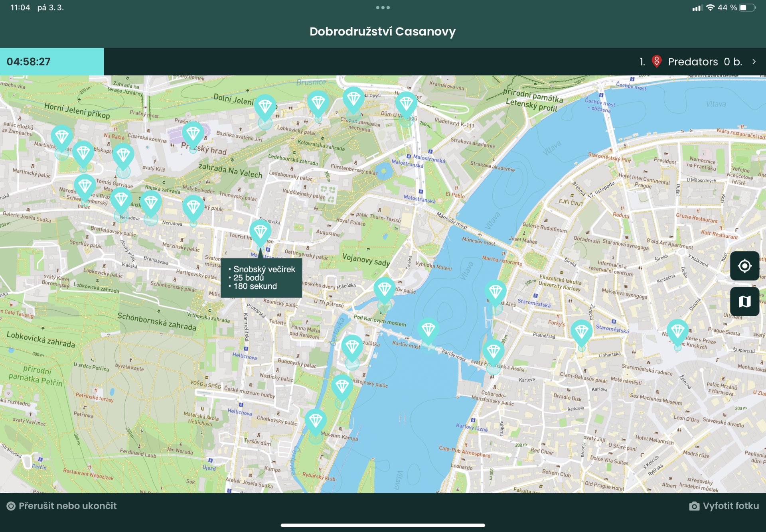The width and height of the screenshot is (766, 532).
Task: Tap the Wi-Fi indicator in the status bar
Action: coord(710,8)
